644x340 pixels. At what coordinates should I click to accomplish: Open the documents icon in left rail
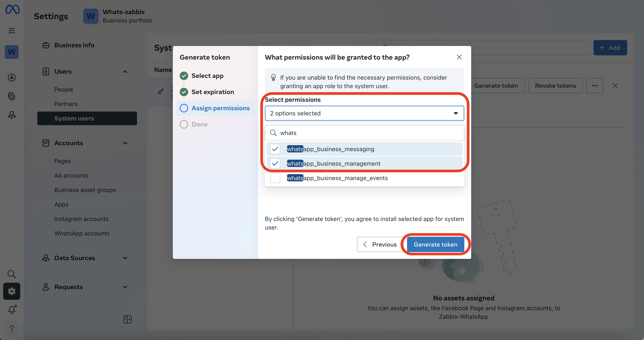(x=12, y=96)
